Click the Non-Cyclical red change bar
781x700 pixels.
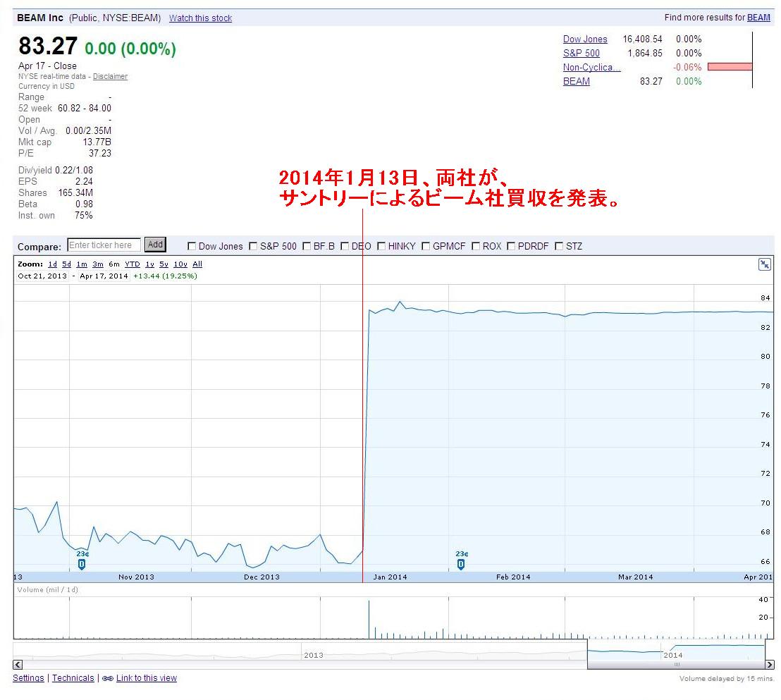[x=730, y=67]
